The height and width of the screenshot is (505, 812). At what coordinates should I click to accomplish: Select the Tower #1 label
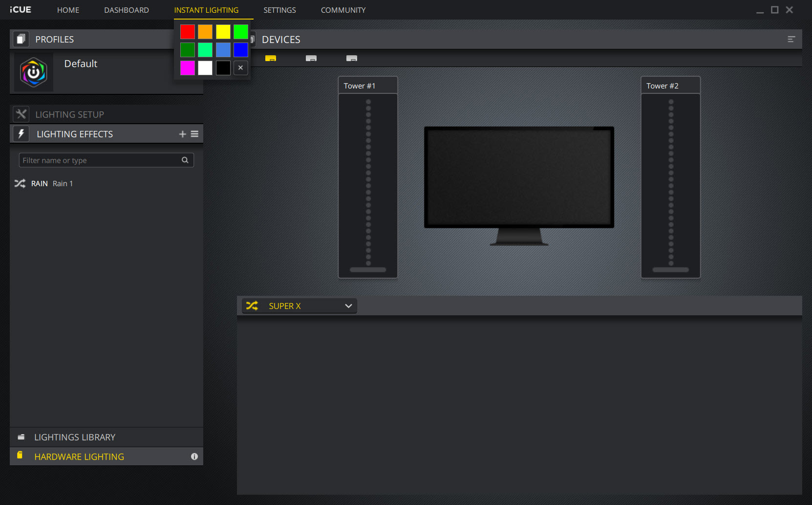point(360,86)
